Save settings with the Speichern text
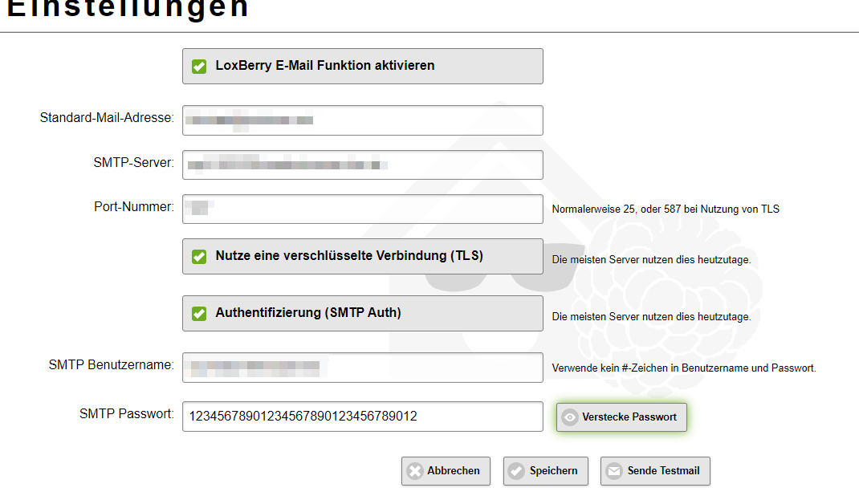Image resolution: width=859 pixels, height=504 pixels. [553, 471]
